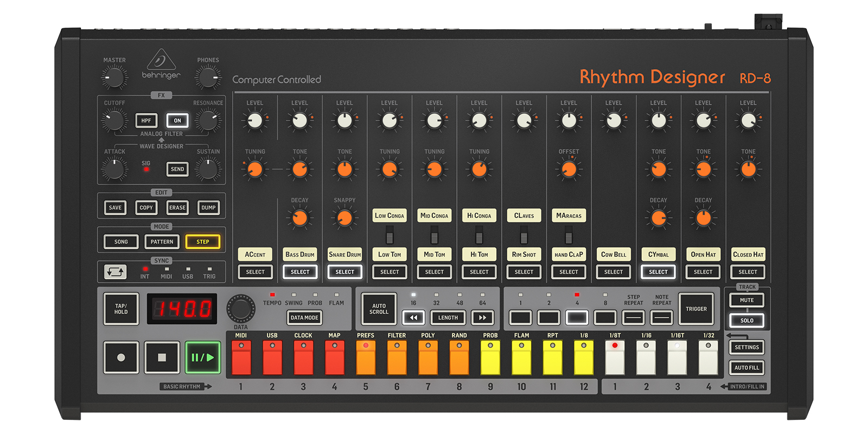The image size is (868, 434).
Task: Click the Master volume knob
Action: [114, 78]
